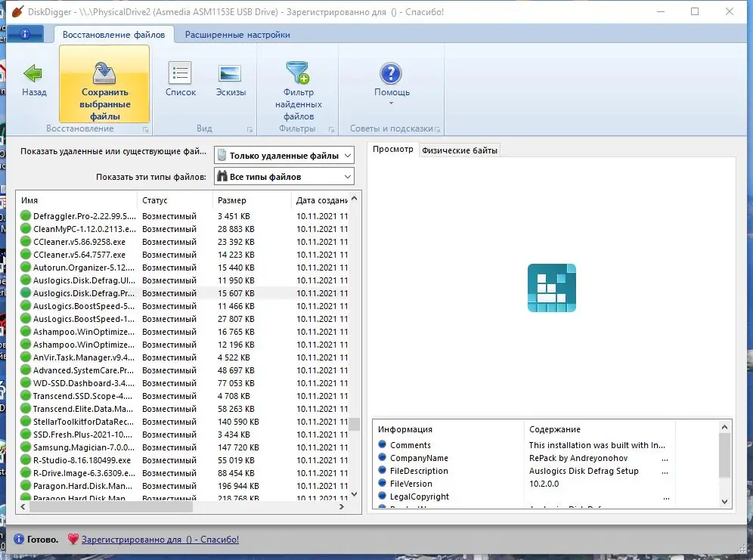Switch to Список list view
Image resolution: width=753 pixels, height=560 pixels.
(x=181, y=79)
